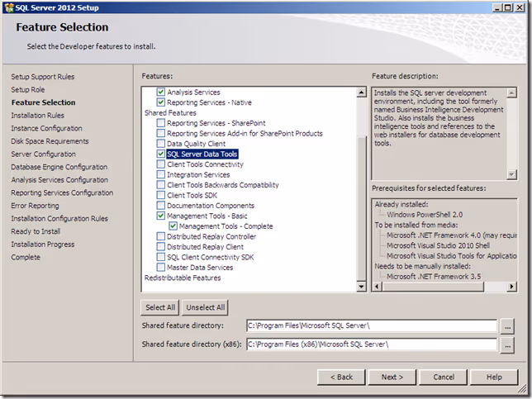Enable Client Tools Backwards Compatibility
532x399 pixels.
[161, 184]
